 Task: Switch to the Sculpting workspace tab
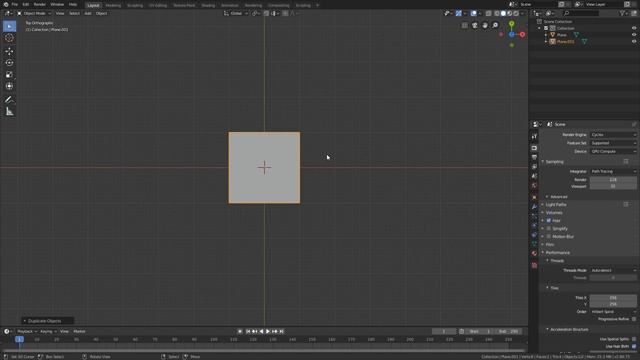tap(135, 5)
